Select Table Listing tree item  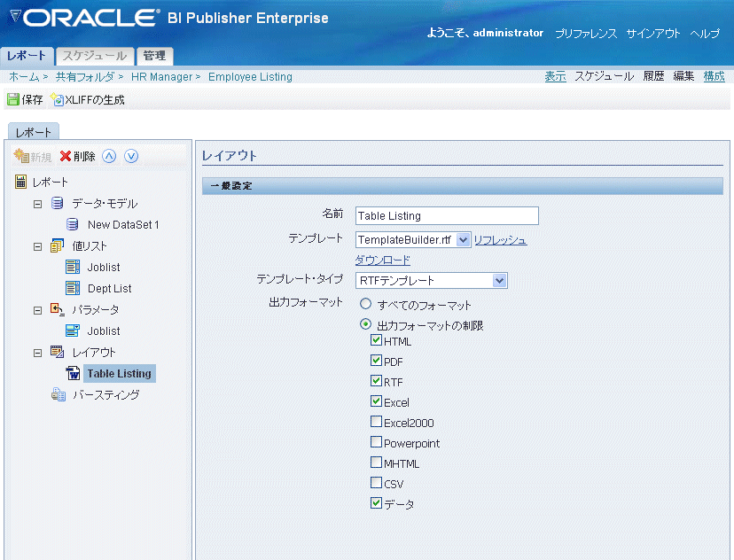click(x=120, y=373)
